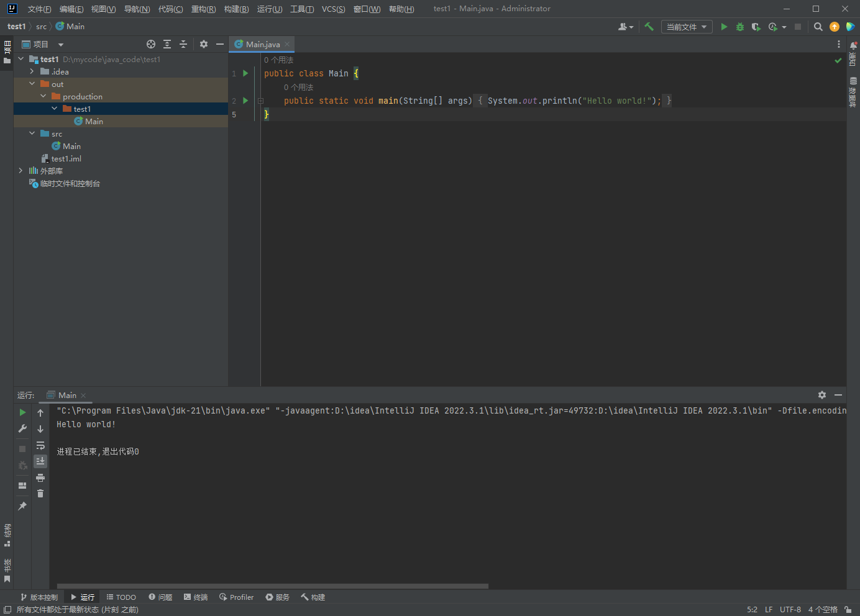Toggle soft-wrap in console output
The height and width of the screenshot is (616, 860).
click(x=40, y=445)
